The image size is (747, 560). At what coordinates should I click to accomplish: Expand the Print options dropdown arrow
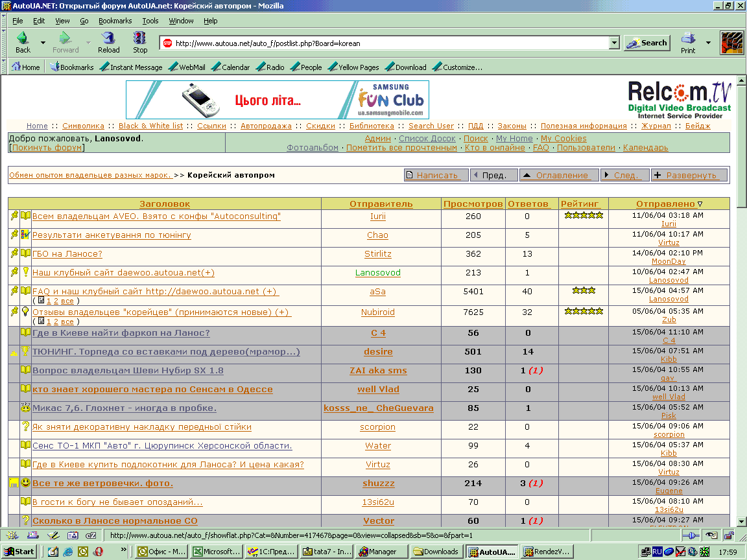click(x=708, y=43)
